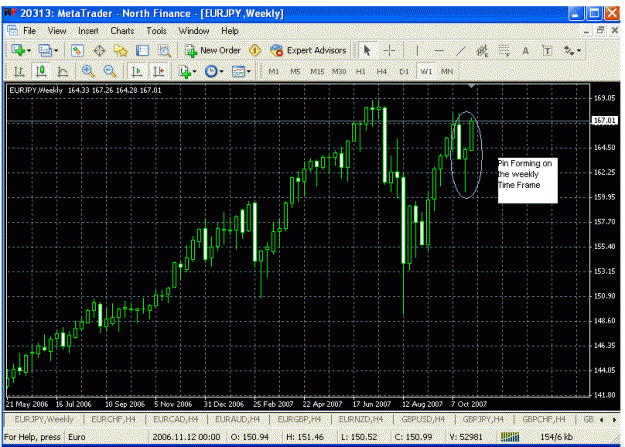Switch to the GBPJPY,H4 chart tab
The height and width of the screenshot is (447, 625).
(483, 419)
